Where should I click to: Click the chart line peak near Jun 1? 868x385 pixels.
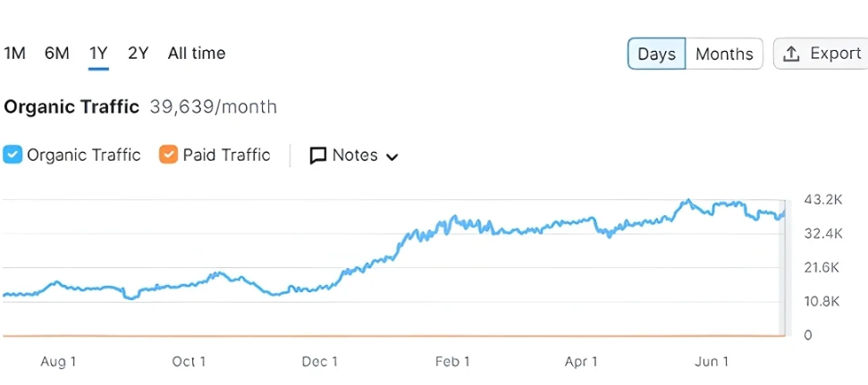[x=687, y=201]
